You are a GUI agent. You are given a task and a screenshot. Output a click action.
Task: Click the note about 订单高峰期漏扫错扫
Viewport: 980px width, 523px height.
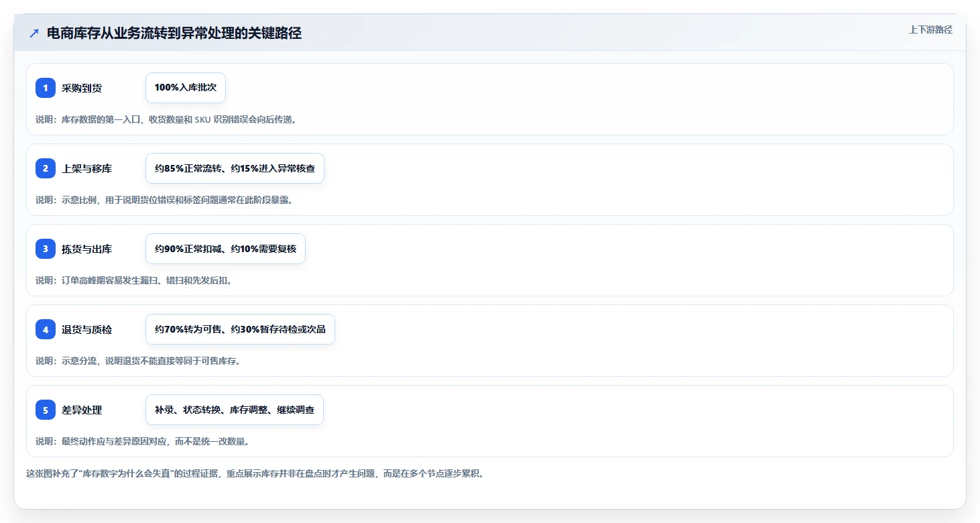tap(134, 280)
